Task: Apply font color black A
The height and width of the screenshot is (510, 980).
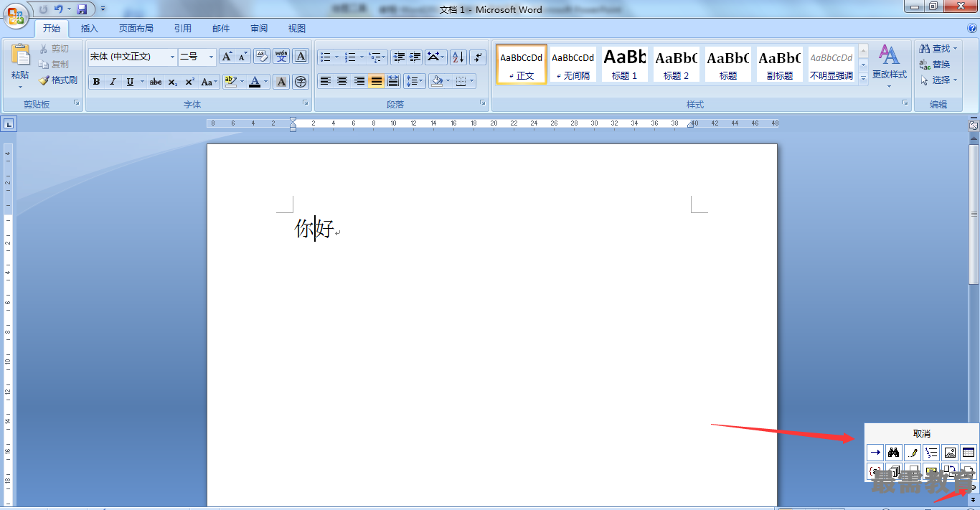Action: click(x=255, y=82)
